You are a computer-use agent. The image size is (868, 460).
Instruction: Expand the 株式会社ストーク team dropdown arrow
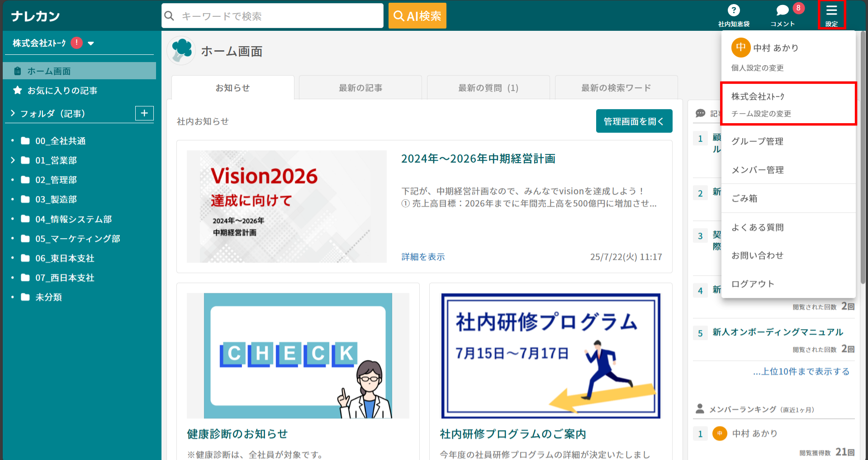point(91,43)
